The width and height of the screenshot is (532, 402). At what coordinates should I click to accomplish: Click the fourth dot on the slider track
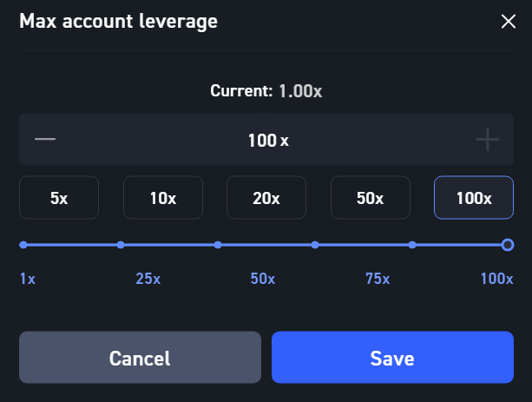(315, 245)
